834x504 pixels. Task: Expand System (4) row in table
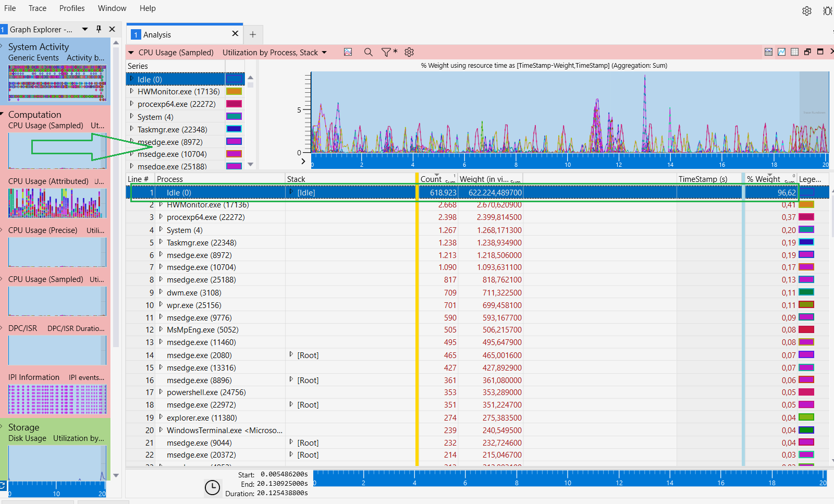click(161, 229)
